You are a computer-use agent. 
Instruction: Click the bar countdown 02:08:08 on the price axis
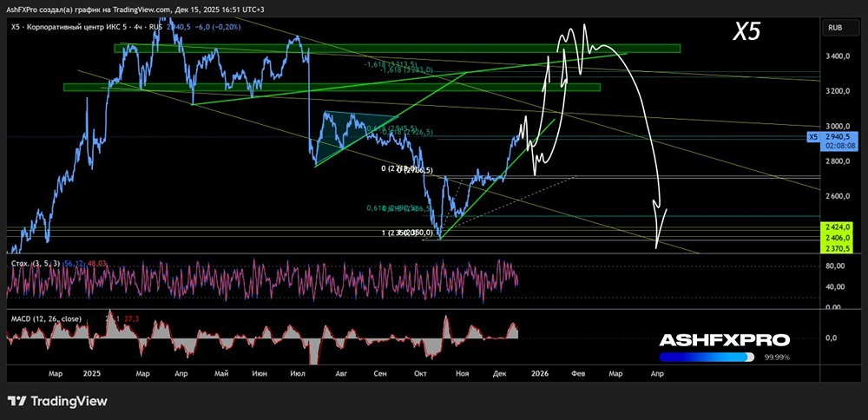point(839,146)
